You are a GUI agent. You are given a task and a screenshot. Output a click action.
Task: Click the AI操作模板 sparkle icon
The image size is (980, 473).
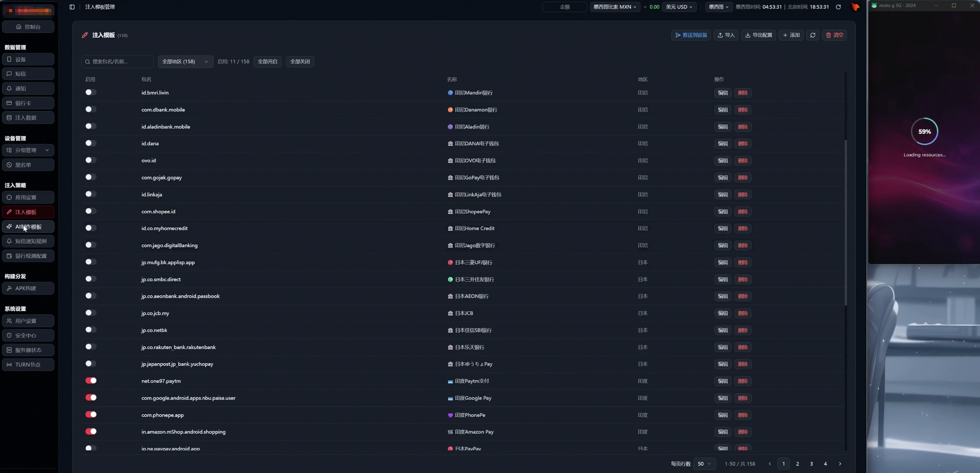coord(9,226)
